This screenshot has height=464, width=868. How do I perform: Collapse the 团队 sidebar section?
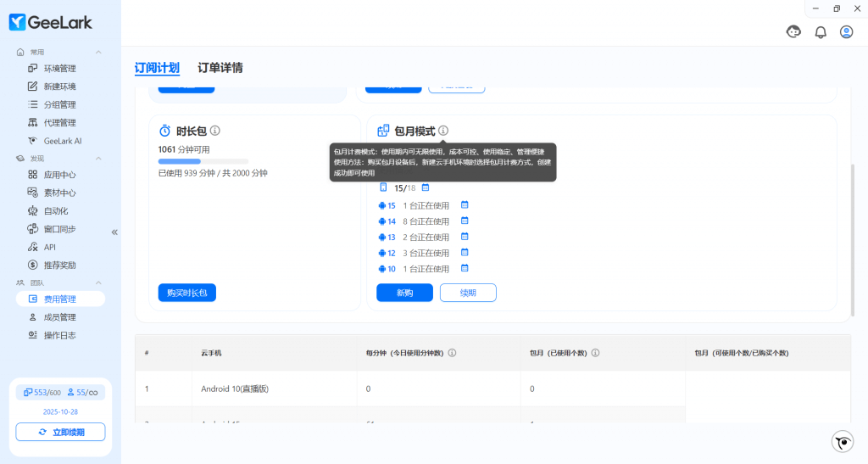coord(98,282)
